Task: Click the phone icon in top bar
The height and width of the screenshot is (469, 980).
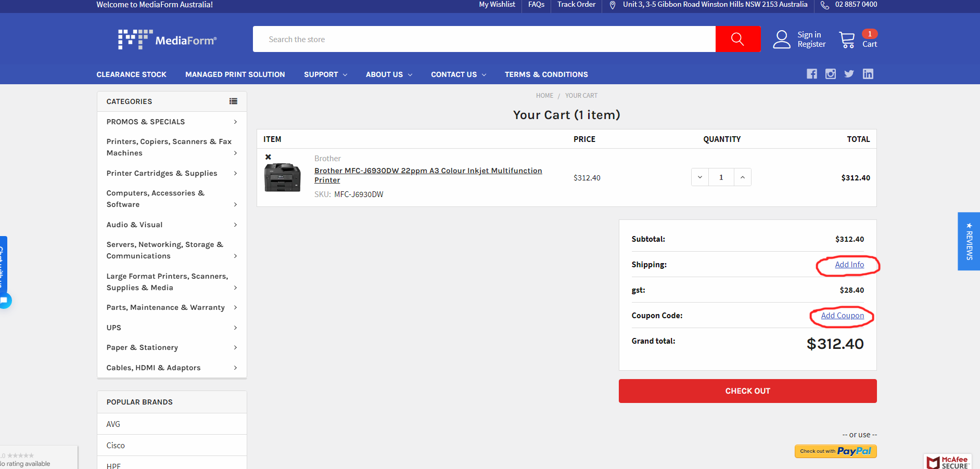Action: coord(825,5)
